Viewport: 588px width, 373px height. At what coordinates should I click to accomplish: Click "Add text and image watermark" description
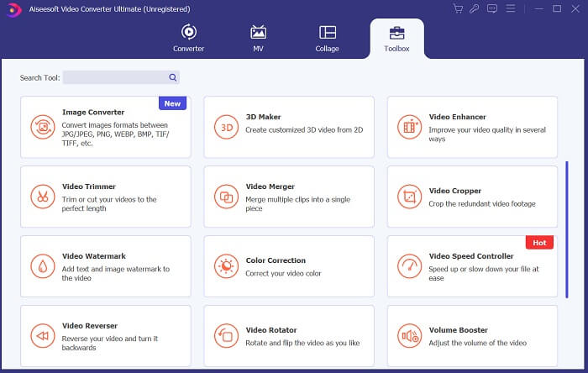click(x=116, y=273)
